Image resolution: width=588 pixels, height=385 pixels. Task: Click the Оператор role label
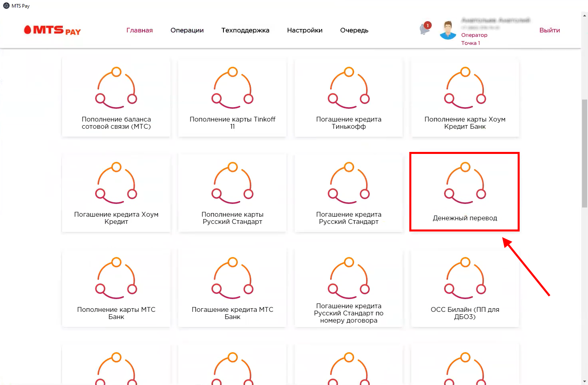point(474,35)
